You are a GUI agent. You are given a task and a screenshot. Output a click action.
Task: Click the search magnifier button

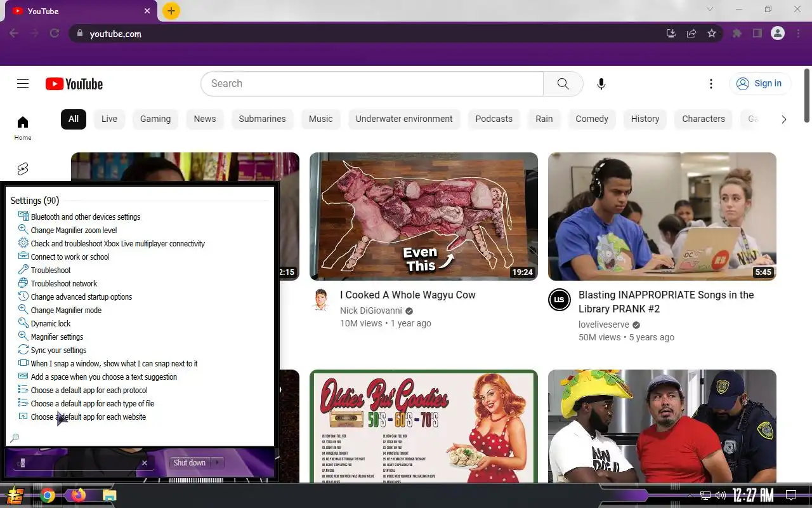click(x=563, y=84)
